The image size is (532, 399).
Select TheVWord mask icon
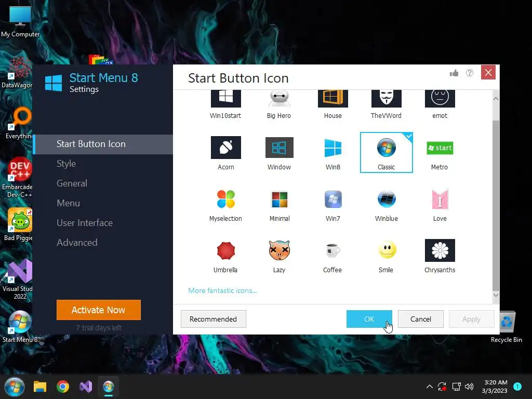click(x=386, y=104)
